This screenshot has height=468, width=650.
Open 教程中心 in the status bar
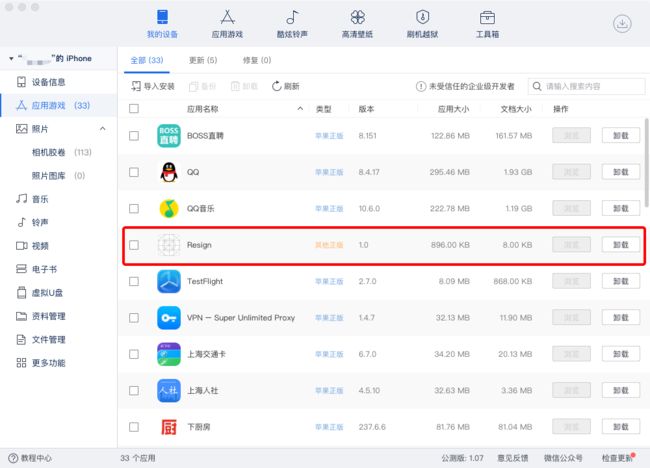coord(30,458)
